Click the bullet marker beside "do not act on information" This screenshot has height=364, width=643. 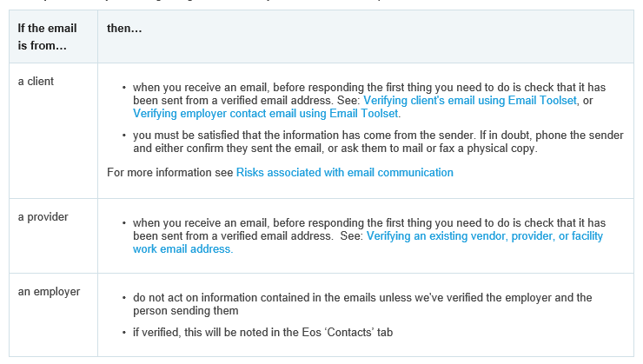pyautogui.click(x=123, y=298)
